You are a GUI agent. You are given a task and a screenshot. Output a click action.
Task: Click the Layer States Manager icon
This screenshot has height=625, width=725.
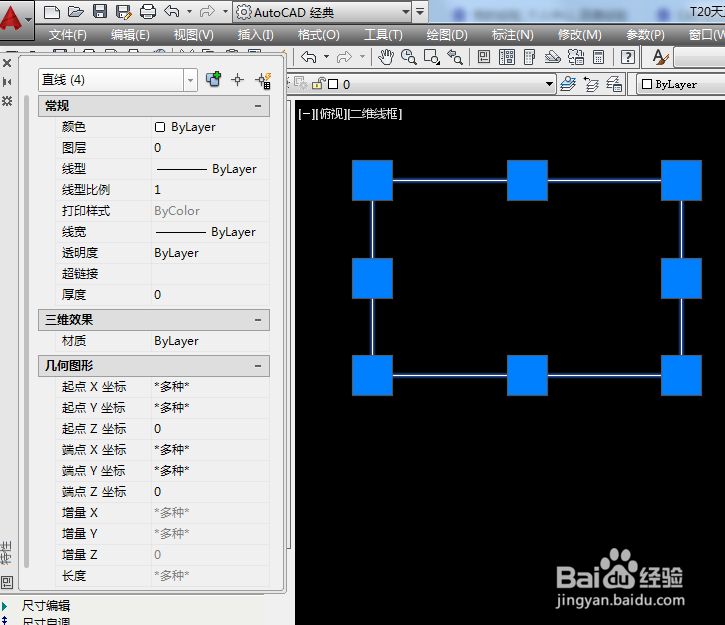[614, 84]
